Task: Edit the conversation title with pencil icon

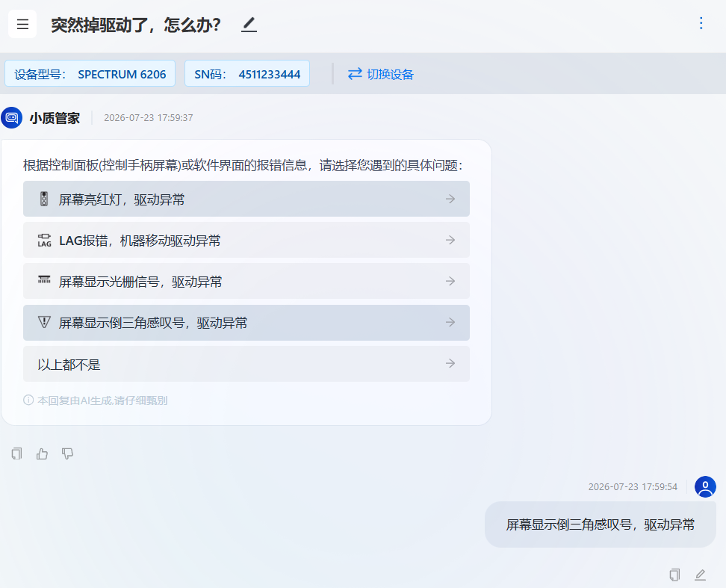Action: (249, 25)
